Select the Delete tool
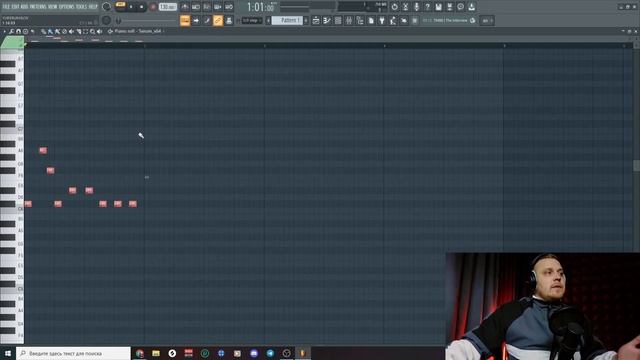The width and height of the screenshot is (640, 360). [x=64, y=31]
